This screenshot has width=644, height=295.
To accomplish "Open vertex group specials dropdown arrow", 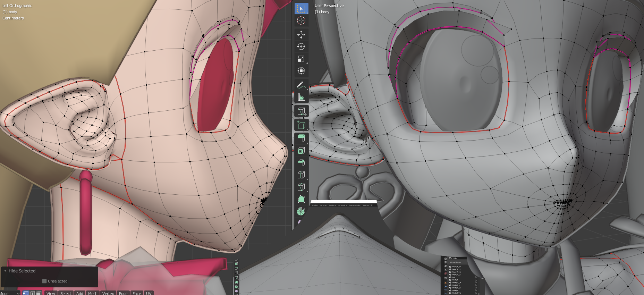I will (482, 278).
